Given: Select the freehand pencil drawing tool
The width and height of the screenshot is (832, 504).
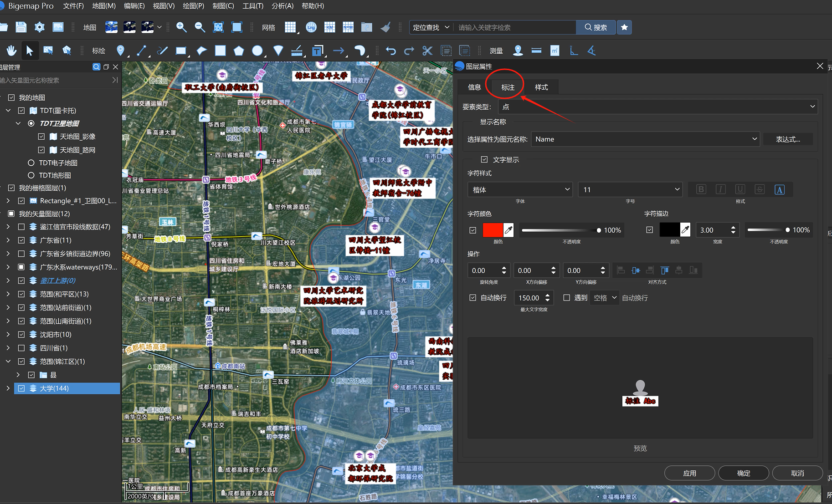Looking at the screenshot, I should (162, 50).
